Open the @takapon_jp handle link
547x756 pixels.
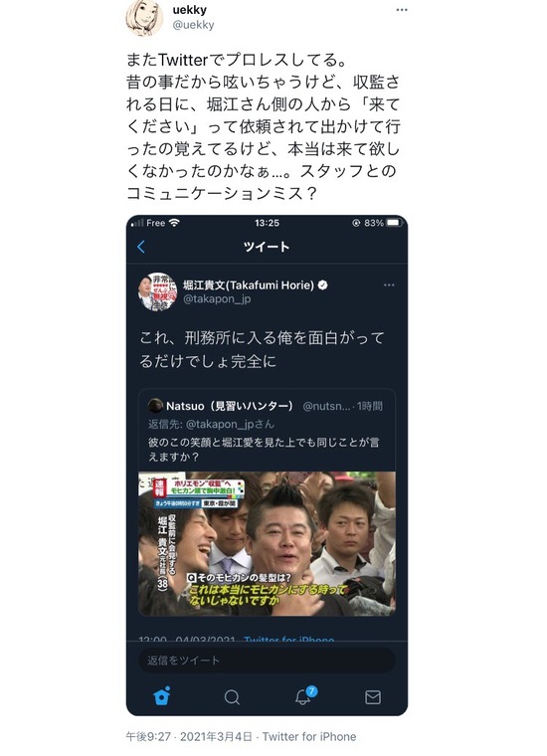click(x=217, y=299)
